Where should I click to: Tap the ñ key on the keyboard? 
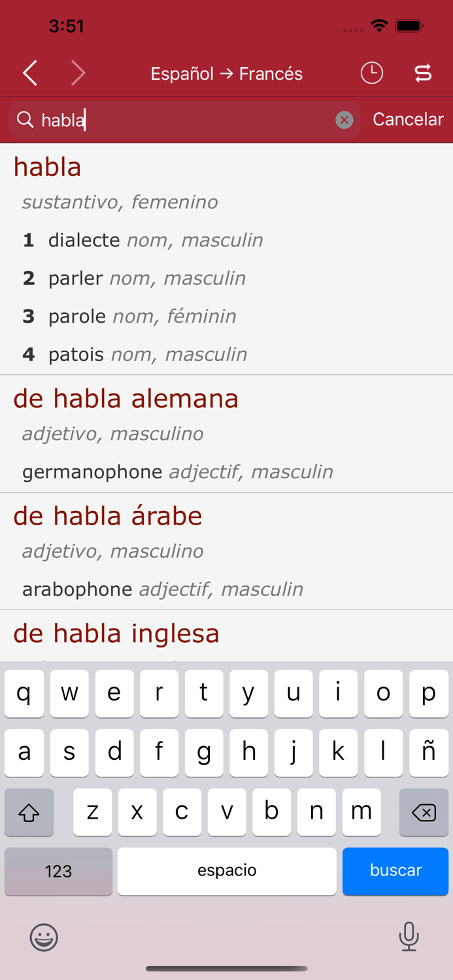(428, 753)
